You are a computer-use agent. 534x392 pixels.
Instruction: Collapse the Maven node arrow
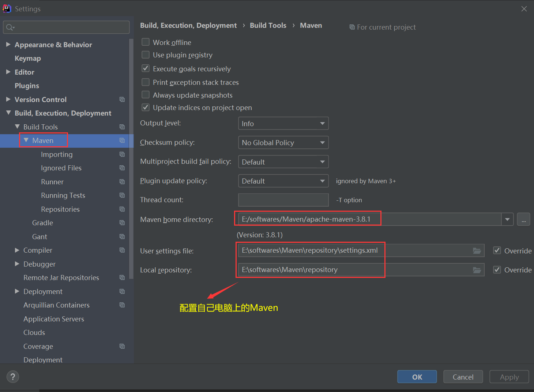pos(26,140)
